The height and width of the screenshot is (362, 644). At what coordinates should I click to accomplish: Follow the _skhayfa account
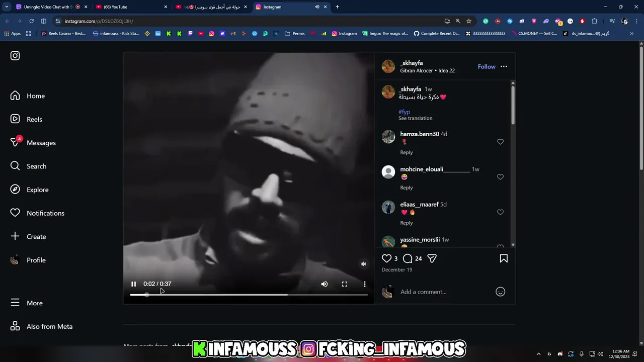tap(487, 66)
